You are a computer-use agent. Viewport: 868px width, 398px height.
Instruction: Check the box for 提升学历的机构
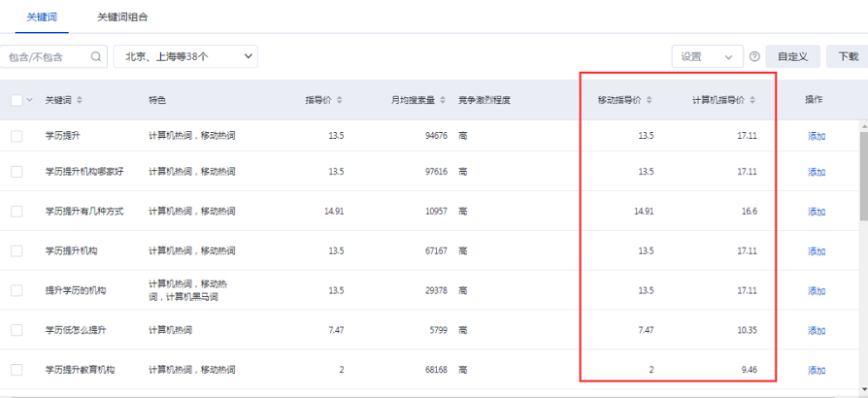17,290
